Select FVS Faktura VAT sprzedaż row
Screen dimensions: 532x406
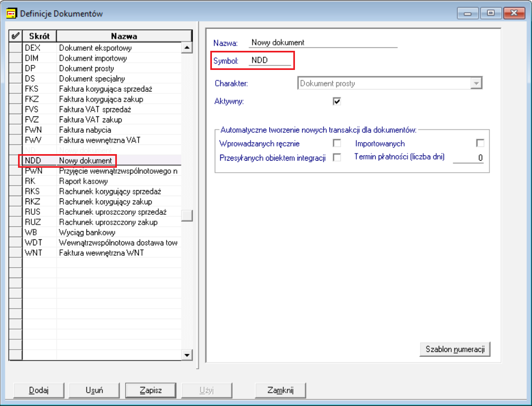[x=102, y=109]
